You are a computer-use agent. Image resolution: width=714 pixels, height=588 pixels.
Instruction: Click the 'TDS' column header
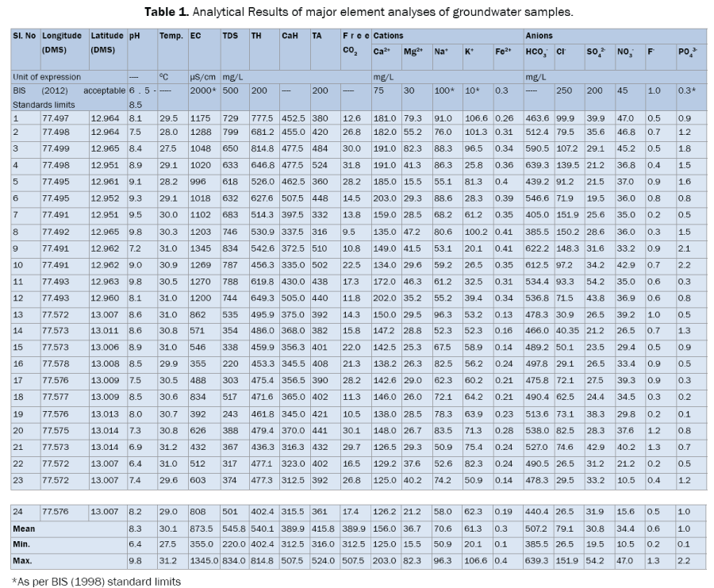click(229, 37)
